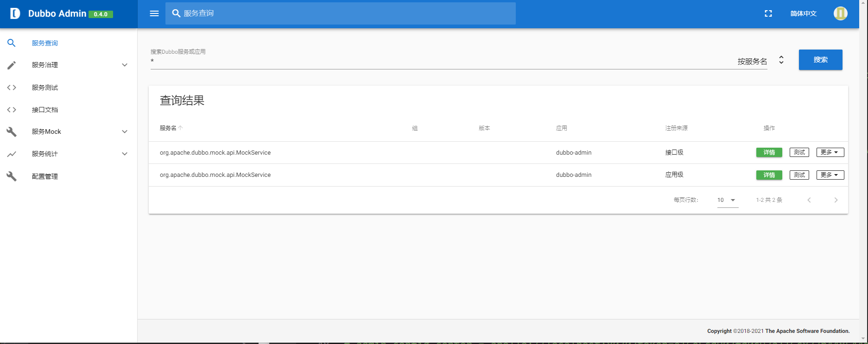The image size is (868, 344).
Task: Click the 注册来源 column header
Action: point(677,128)
